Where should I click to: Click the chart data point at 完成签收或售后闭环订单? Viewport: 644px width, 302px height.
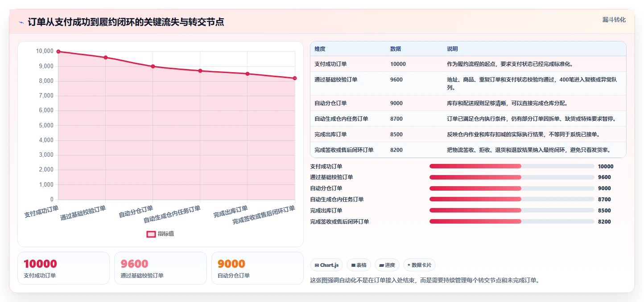point(295,78)
